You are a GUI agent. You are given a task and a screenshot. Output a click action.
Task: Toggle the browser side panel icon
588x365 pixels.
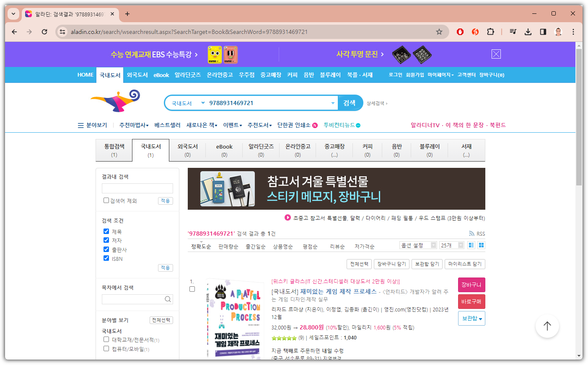click(543, 32)
